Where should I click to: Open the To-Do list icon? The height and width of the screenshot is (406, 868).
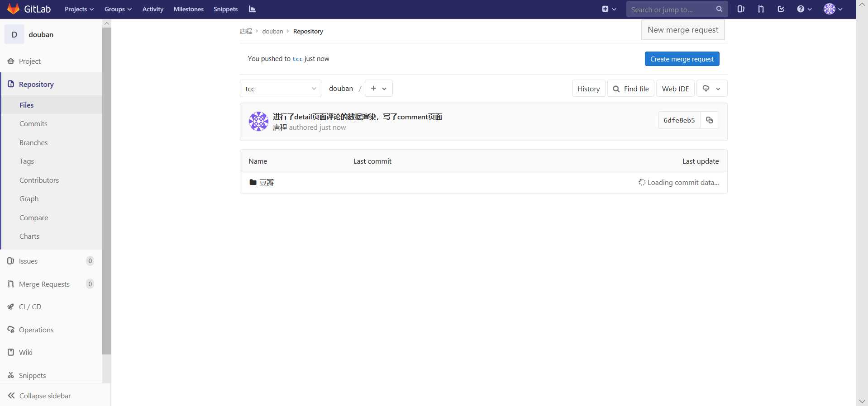click(x=781, y=9)
